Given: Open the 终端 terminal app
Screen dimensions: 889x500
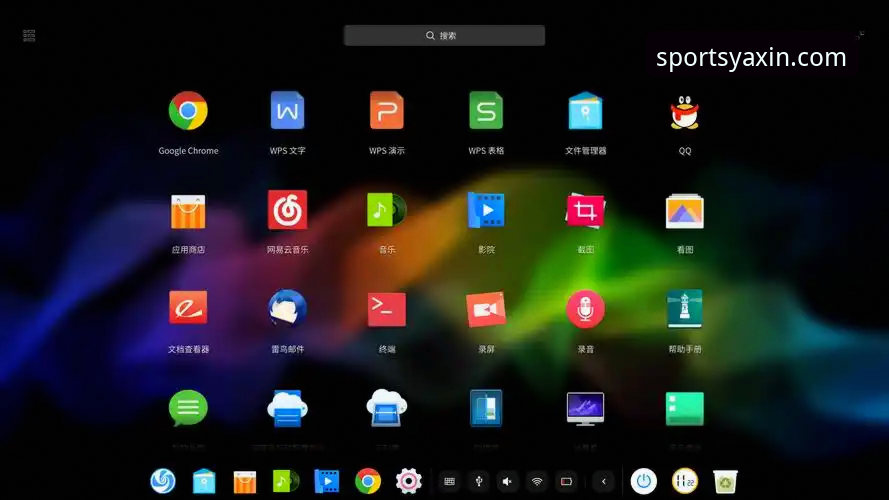Looking at the screenshot, I should tap(387, 310).
